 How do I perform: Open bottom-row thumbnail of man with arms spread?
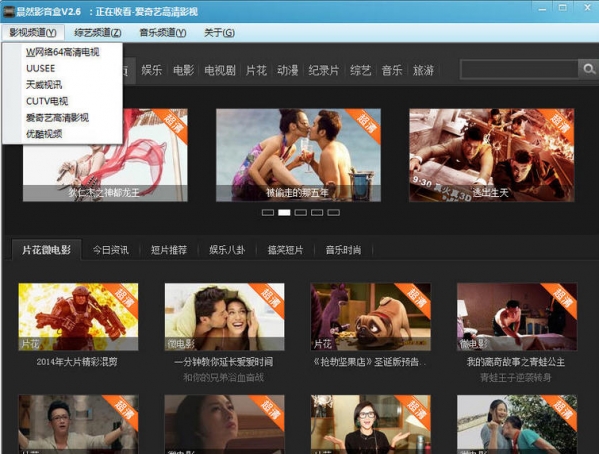tap(78, 424)
